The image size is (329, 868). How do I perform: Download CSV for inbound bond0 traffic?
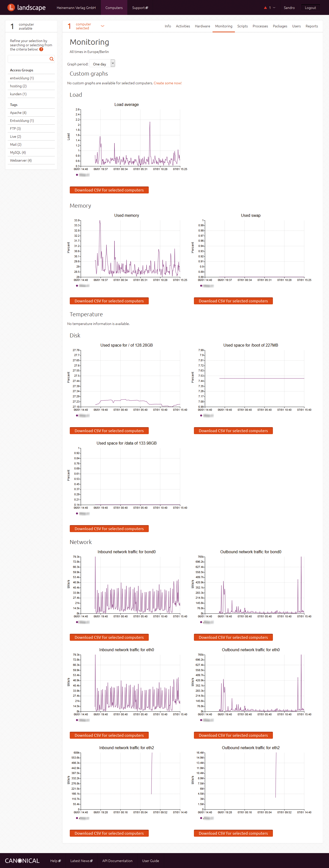pyautogui.click(x=109, y=637)
